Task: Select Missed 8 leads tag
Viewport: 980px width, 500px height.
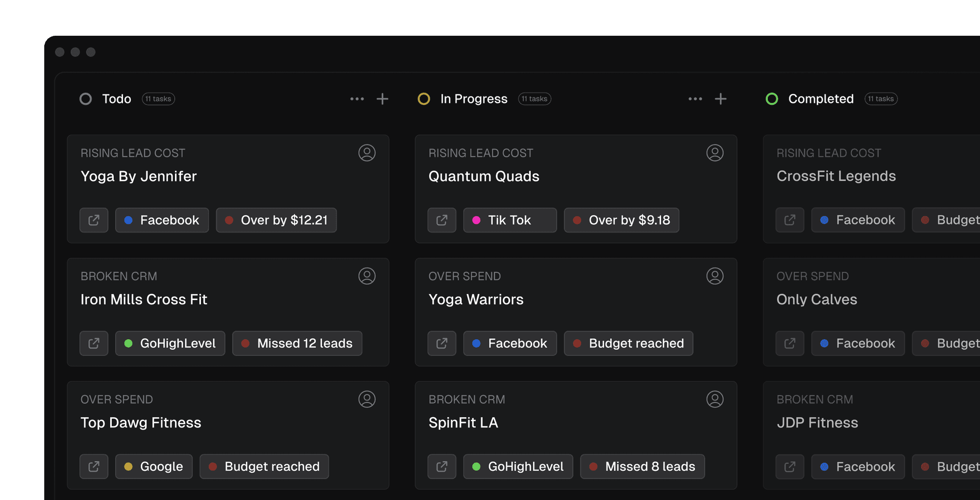Action: (643, 467)
